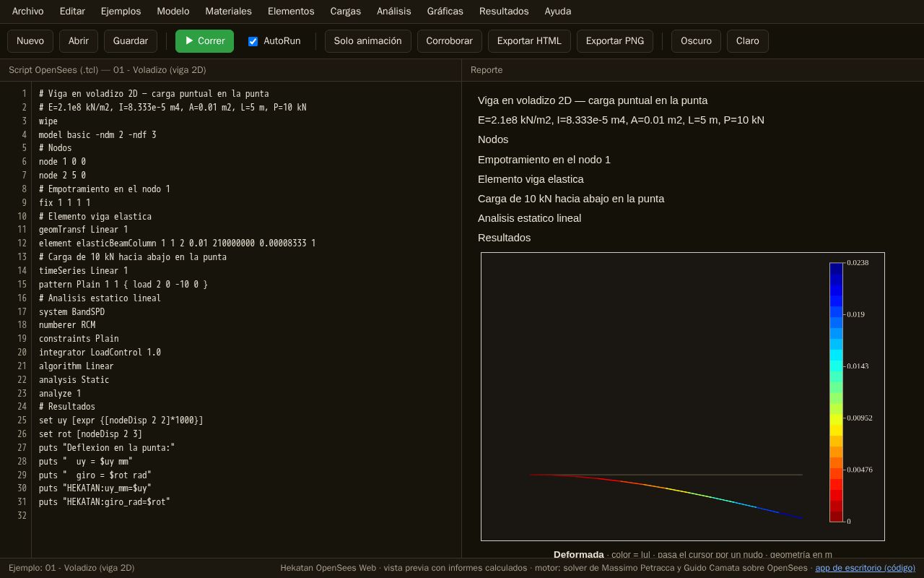Open the Archivo menu
The height and width of the screenshot is (578, 924).
pos(27,11)
